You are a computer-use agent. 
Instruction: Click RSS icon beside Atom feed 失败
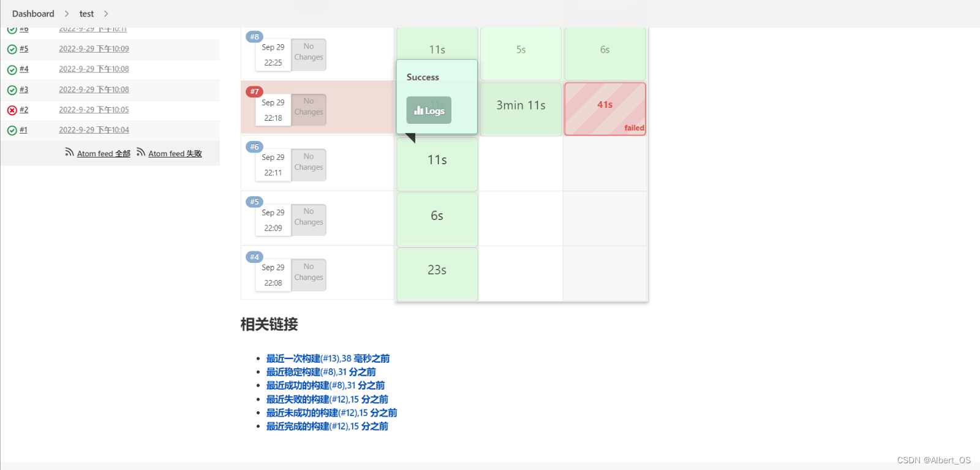click(141, 152)
